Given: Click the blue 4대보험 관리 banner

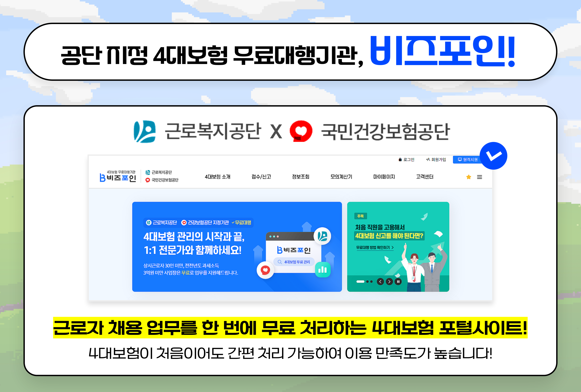Looking at the screenshot, I should tap(237, 247).
